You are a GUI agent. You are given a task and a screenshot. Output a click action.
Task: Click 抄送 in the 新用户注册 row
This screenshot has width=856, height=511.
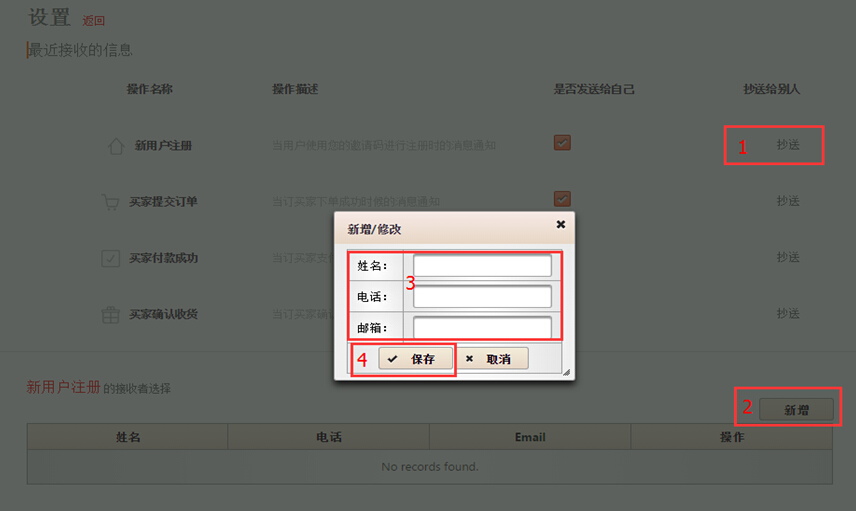788,145
